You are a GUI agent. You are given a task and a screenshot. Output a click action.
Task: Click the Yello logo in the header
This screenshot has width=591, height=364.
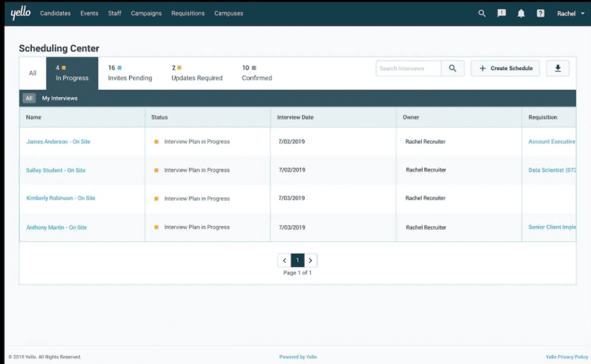[x=21, y=13]
